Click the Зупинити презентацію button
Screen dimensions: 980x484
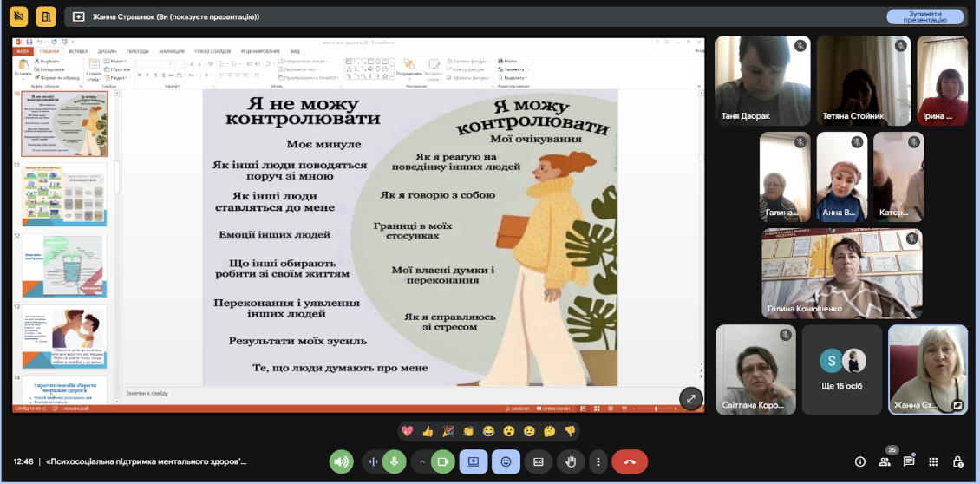(x=925, y=16)
